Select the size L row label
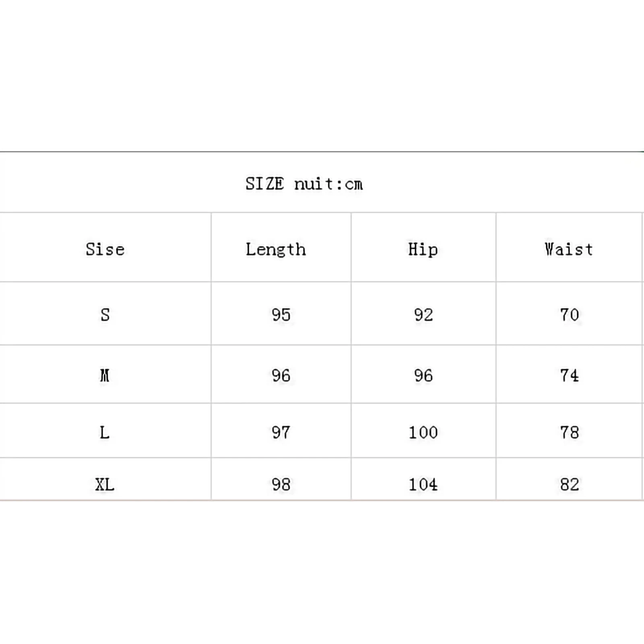Viewport: 644px width, 644px height. 105,433
